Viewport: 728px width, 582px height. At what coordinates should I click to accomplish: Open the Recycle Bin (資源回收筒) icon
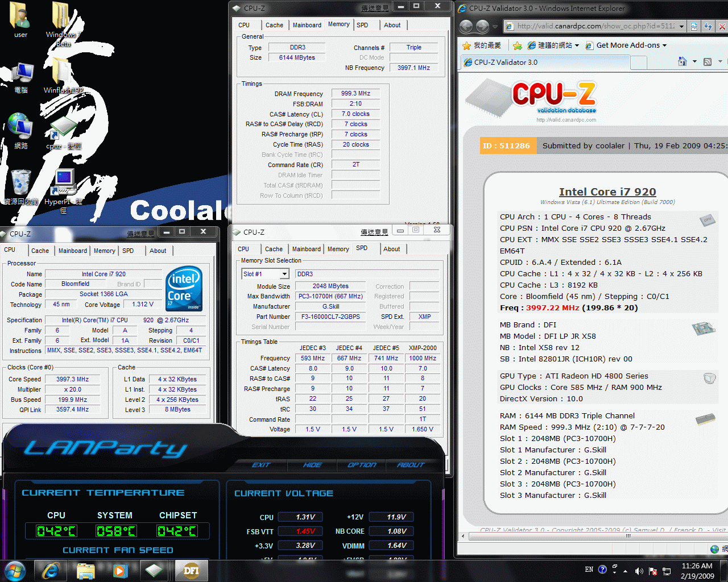21,188
